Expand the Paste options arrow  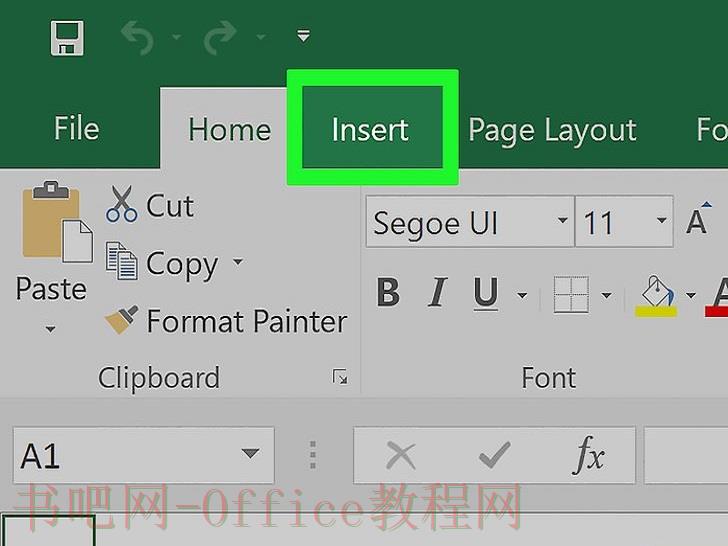coord(51,329)
